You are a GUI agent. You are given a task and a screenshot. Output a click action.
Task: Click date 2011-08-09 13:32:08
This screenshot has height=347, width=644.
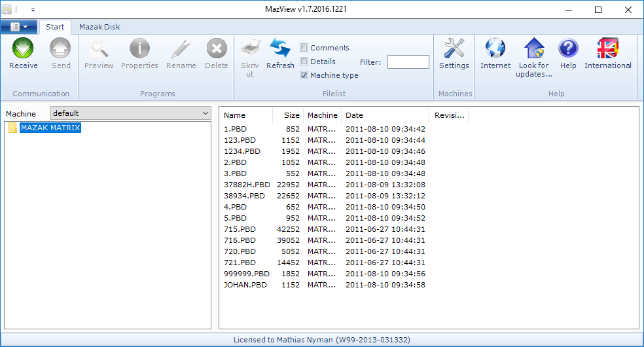pyautogui.click(x=385, y=185)
